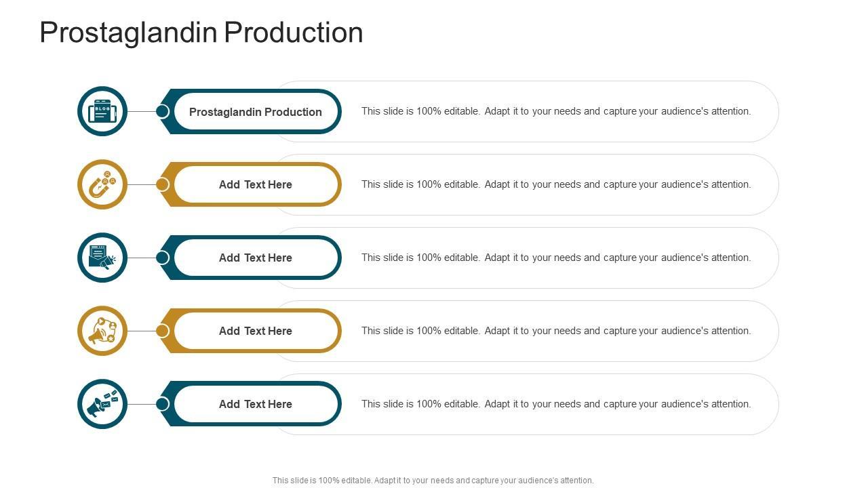Select "Add Text Here" beside the flying mail megaphone
Viewport: 868px width, 488px height.
tap(256, 404)
